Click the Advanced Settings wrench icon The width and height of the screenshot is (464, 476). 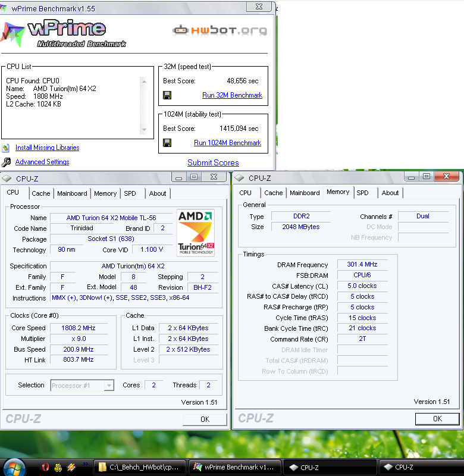(6, 162)
